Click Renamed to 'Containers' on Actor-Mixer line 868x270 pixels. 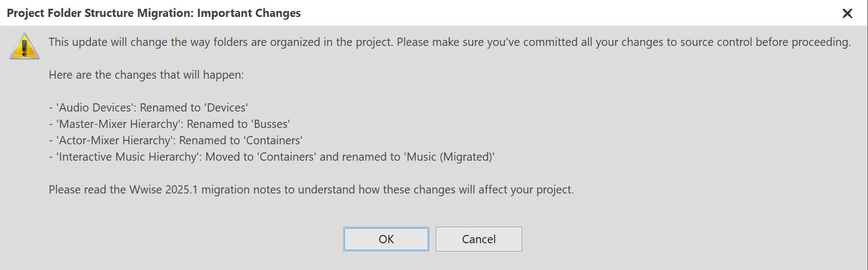(241, 140)
